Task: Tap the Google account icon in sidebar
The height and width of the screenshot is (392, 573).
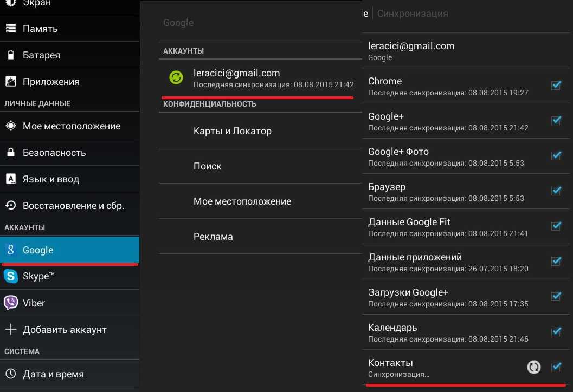Action: (x=10, y=250)
